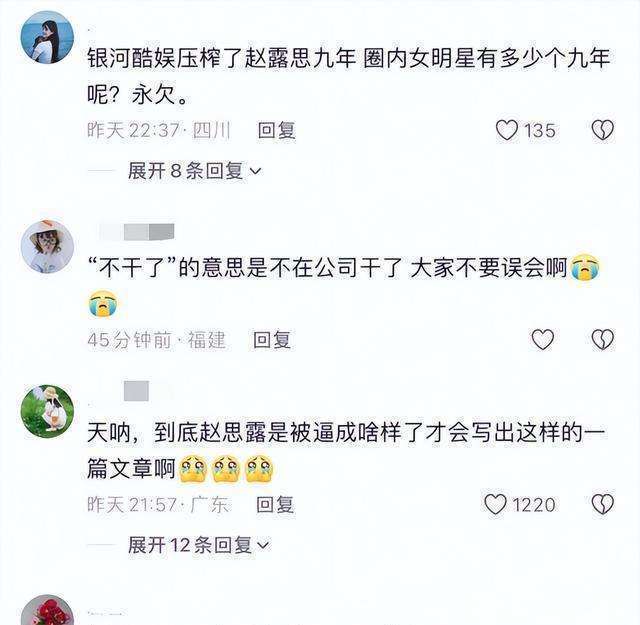This screenshot has width=640, height=625.
Task: Expand 展开8条回复 under first comment
Action: click(x=194, y=171)
